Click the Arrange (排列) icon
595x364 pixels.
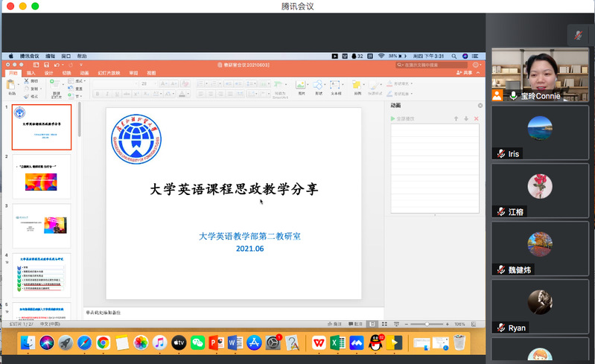click(x=356, y=85)
